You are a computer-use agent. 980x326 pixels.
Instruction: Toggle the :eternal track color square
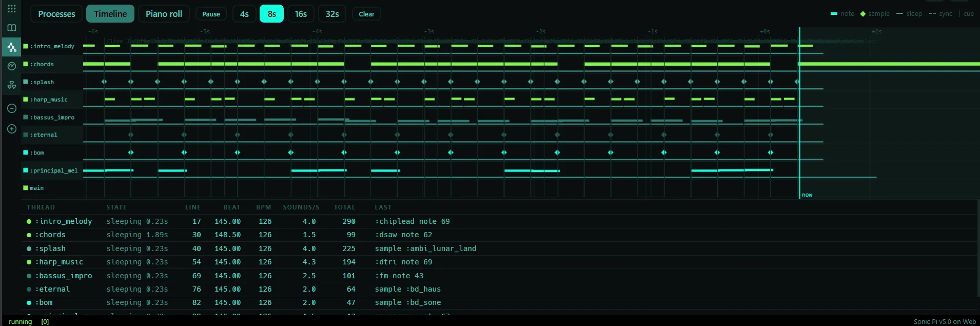pos(25,135)
